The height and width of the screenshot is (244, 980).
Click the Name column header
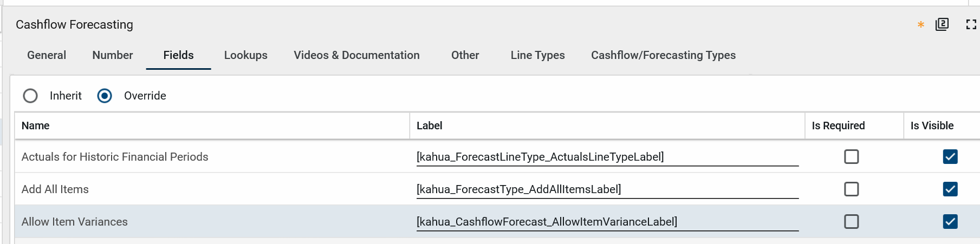point(36,126)
